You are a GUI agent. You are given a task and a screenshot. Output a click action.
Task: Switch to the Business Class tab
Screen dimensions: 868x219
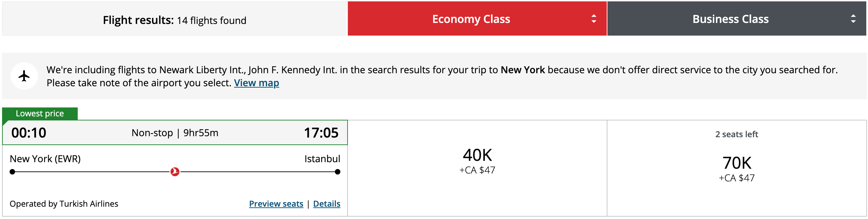tap(730, 19)
